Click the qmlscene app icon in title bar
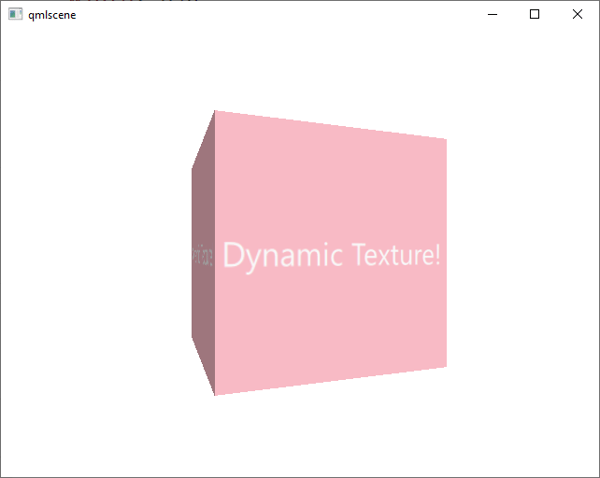Image resolution: width=600 pixels, height=478 pixels. pyautogui.click(x=15, y=14)
